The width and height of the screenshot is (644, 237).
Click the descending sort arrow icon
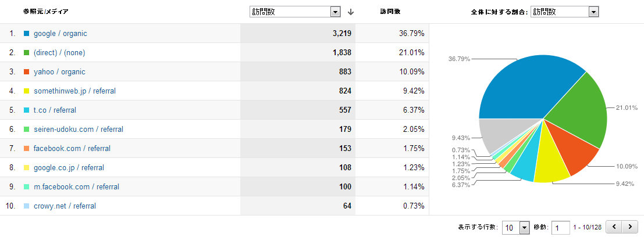tap(350, 12)
